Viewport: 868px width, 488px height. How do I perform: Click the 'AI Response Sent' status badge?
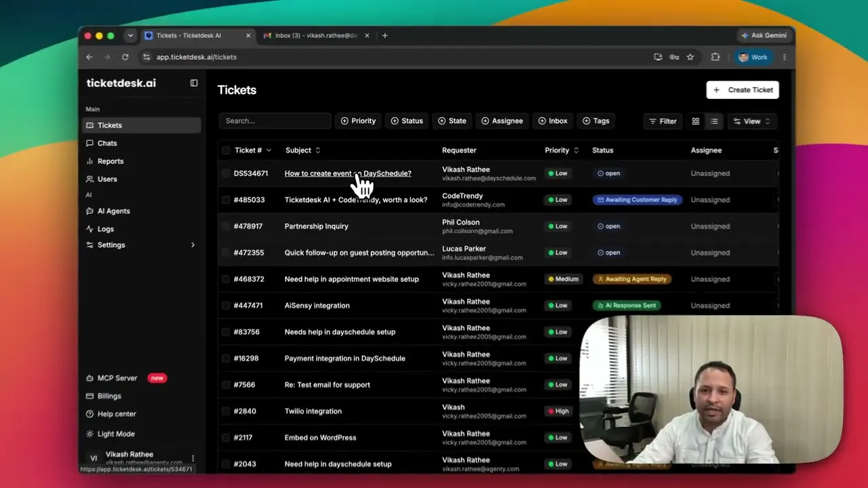627,306
